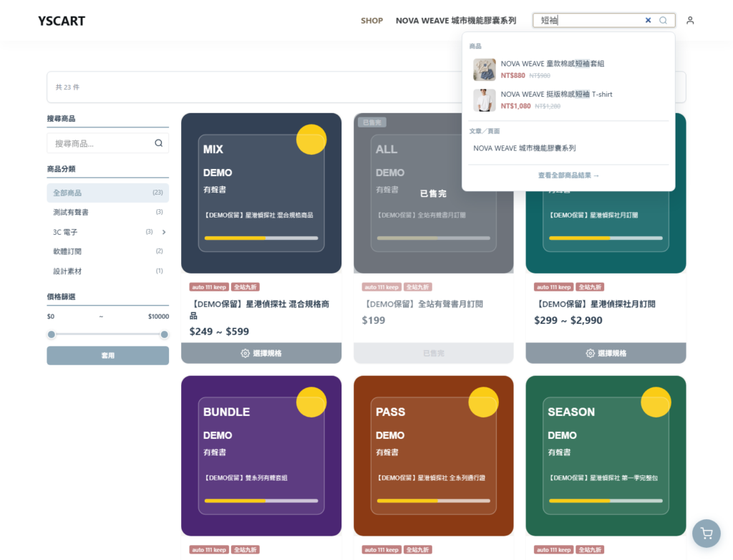Image resolution: width=733 pixels, height=560 pixels.
Task: Expand the 3C 電子 category chevron
Action: point(164,232)
